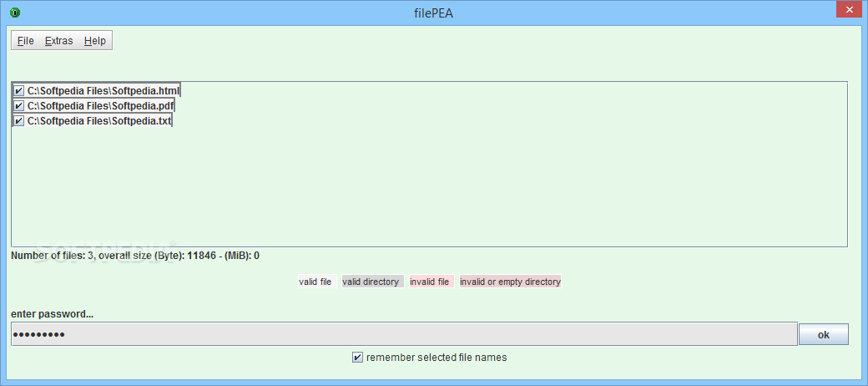Click 'invalid or empty directory' legend label
This screenshot has width=868, height=386.
(511, 282)
